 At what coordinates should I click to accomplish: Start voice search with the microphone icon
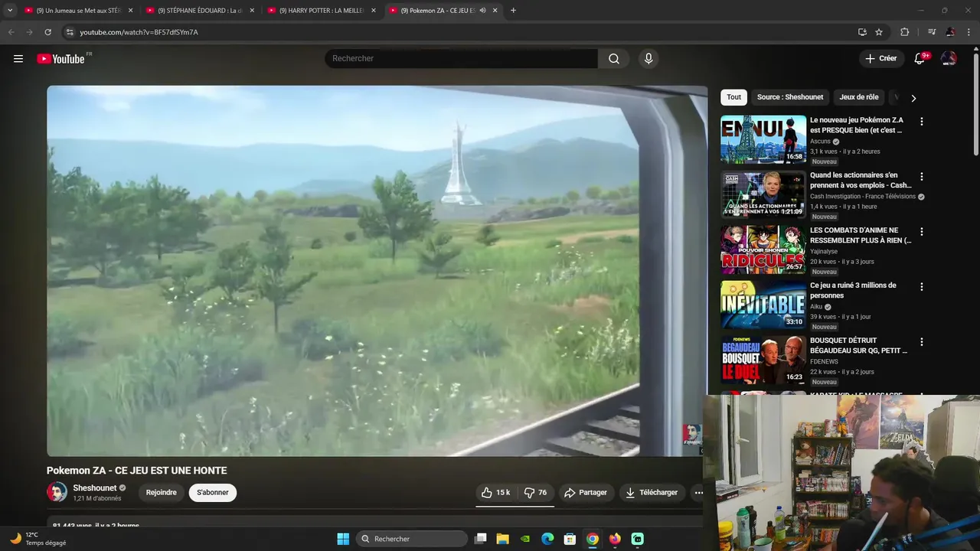coord(648,59)
